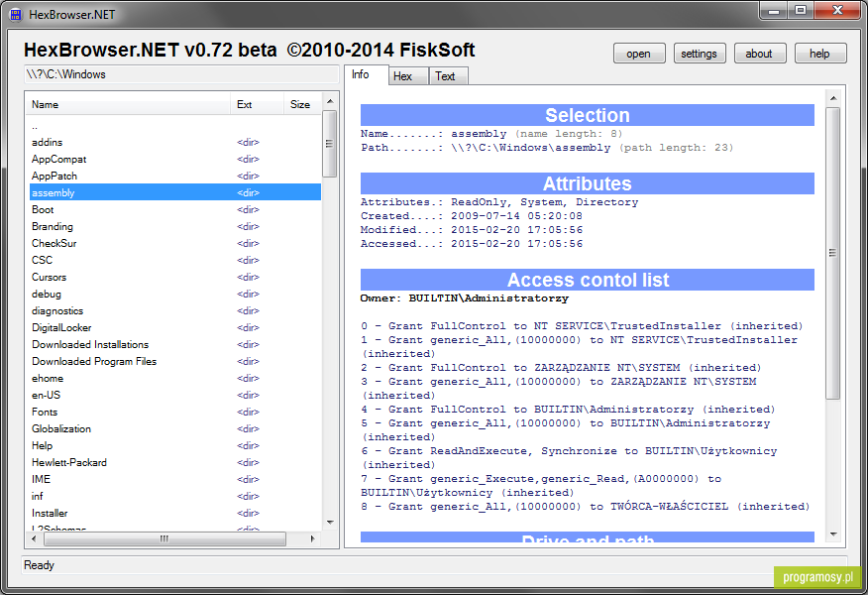The height and width of the screenshot is (595, 868).
Task: Click the HexBrowser.NET title bar icon
Action: pyautogui.click(x=16, y=15)
